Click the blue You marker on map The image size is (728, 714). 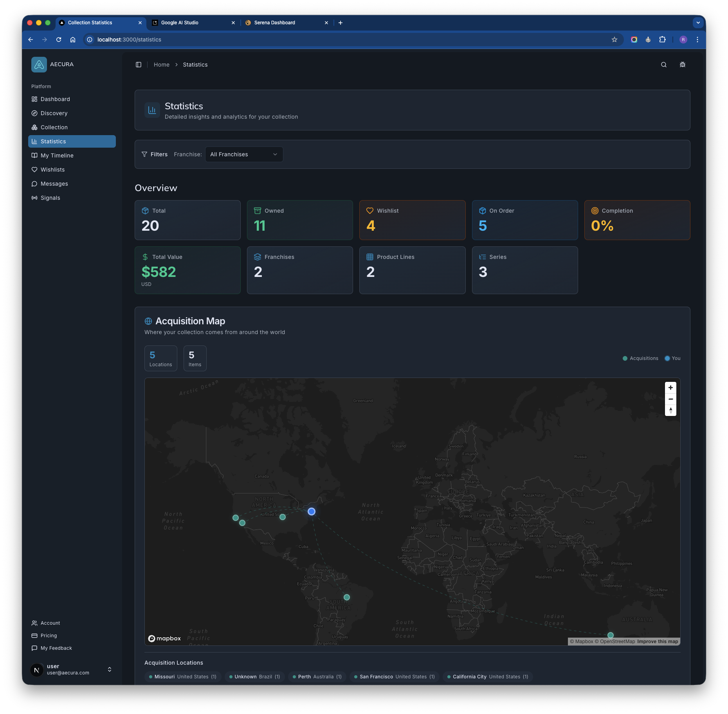pos(312,512)
